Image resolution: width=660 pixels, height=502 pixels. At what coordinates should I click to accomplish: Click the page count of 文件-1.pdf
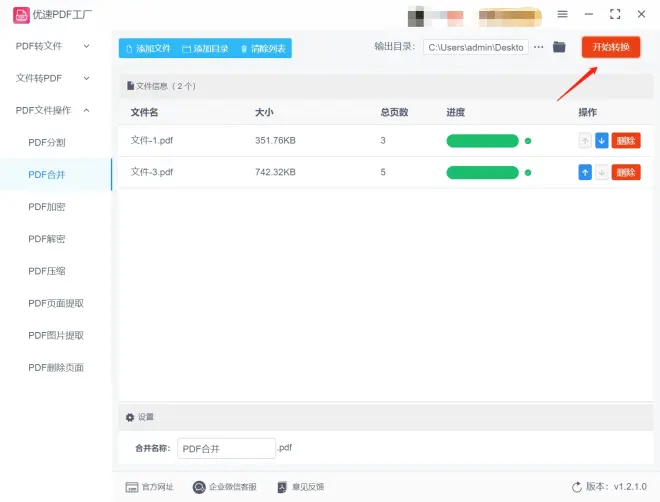(383, 141)
